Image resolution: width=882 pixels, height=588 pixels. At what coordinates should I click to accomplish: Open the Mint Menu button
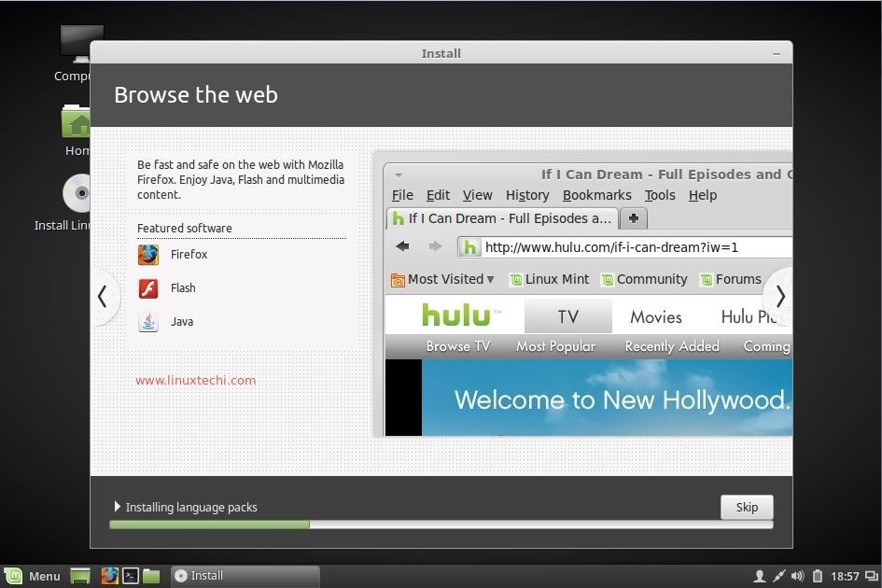32,576
